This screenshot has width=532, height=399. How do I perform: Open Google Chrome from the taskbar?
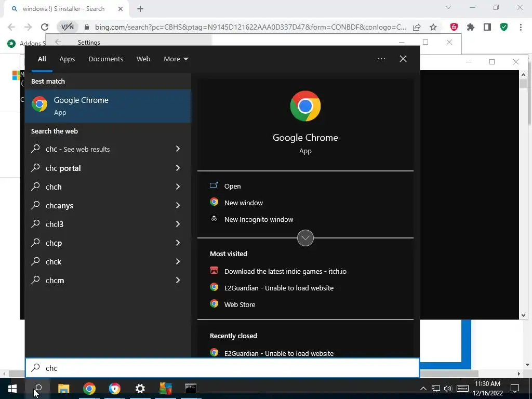click(89, 389)
